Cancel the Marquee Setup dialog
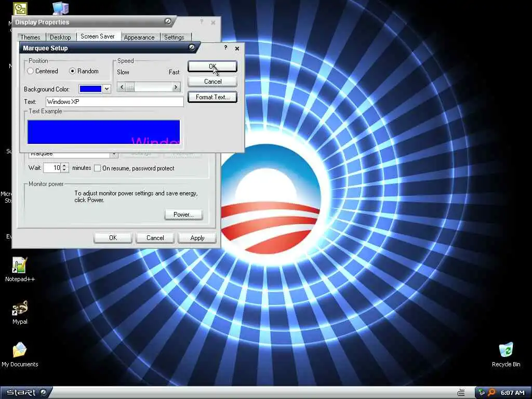532x399 pixels. (x=212, y=82)
